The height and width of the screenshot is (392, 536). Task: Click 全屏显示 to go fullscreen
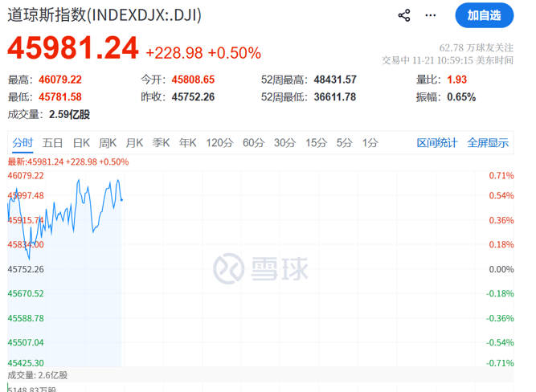488,143
